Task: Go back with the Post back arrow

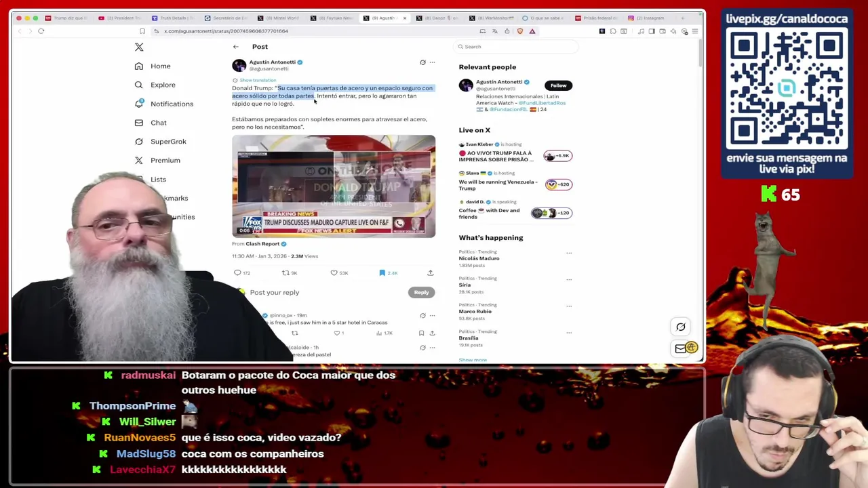Action: pos(235,47)
